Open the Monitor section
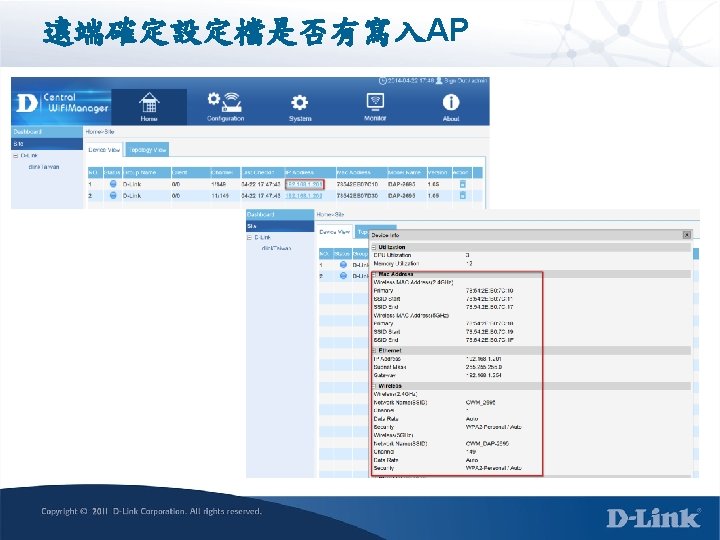Image resolution: width=720 pixels, height=540 pixels. 375,107
